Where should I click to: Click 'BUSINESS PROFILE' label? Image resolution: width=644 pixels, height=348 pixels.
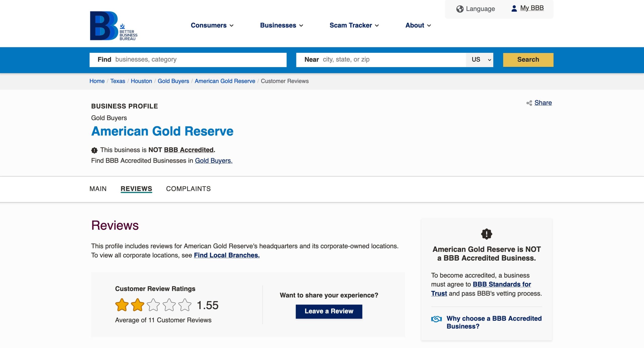click(x=125, y=106)
